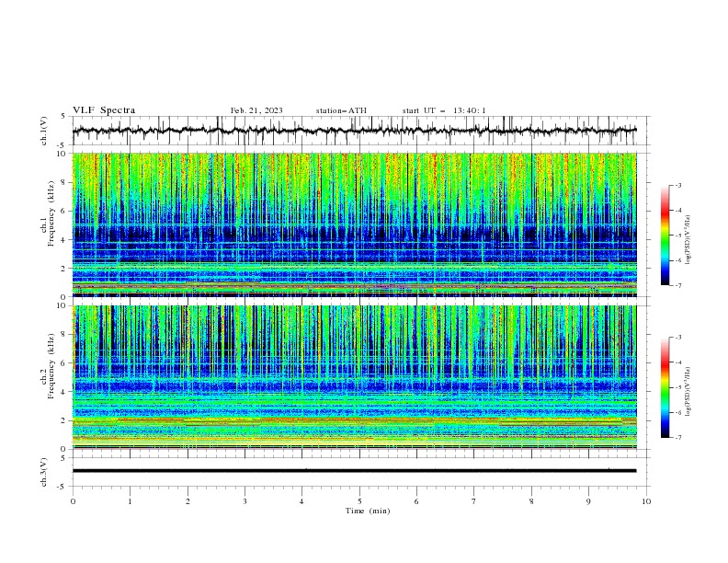The height and width of the screenshot is (563, 728).
Task: Click time axis tick label "7"
Action: (474, 501)
